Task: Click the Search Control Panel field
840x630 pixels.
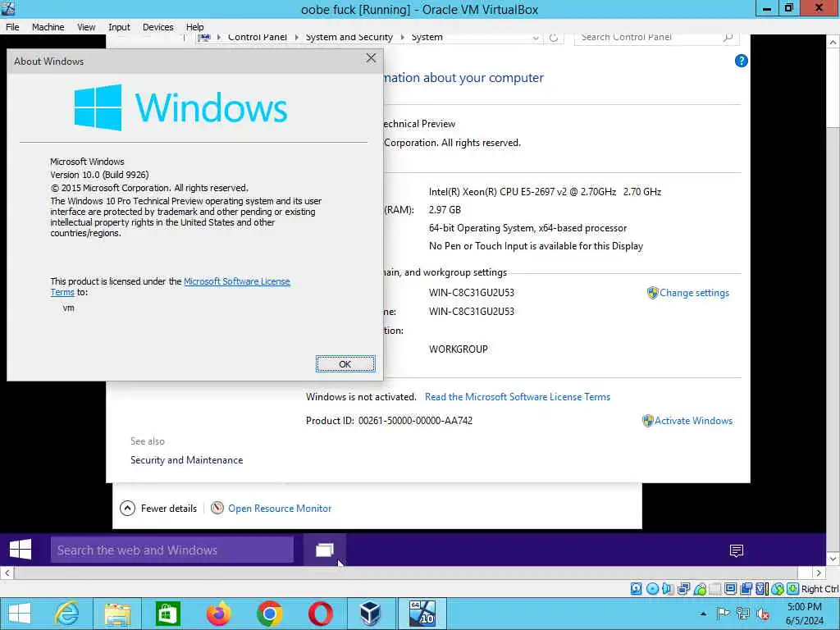Action: click(x=657, y=38)
